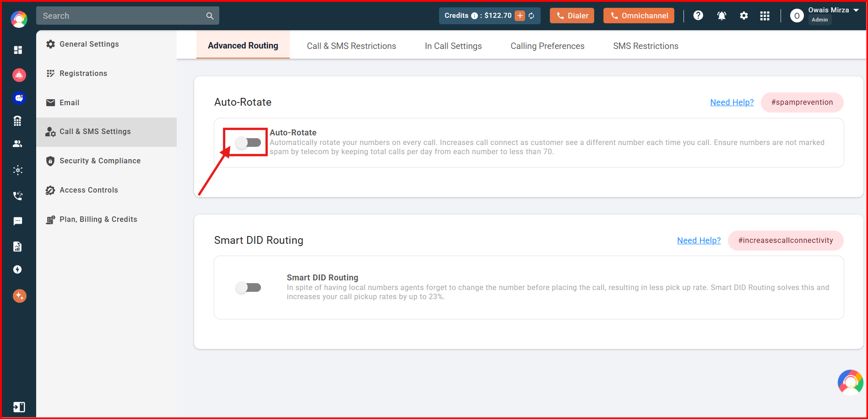Click the search magnifier icon
The width and height of the screenshot is (868, 419).
click(210, 16)
